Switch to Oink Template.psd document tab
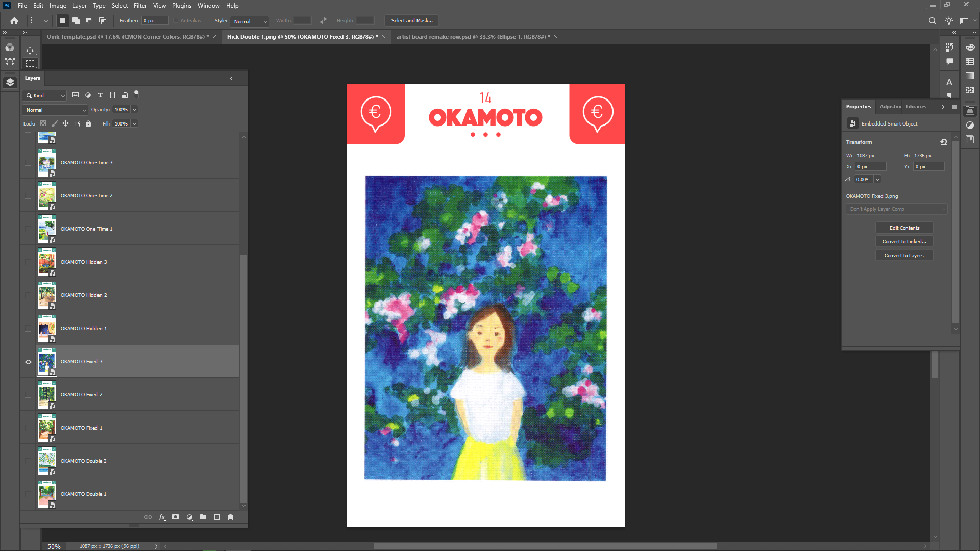The image size is (980, 551). click(127, 37)
